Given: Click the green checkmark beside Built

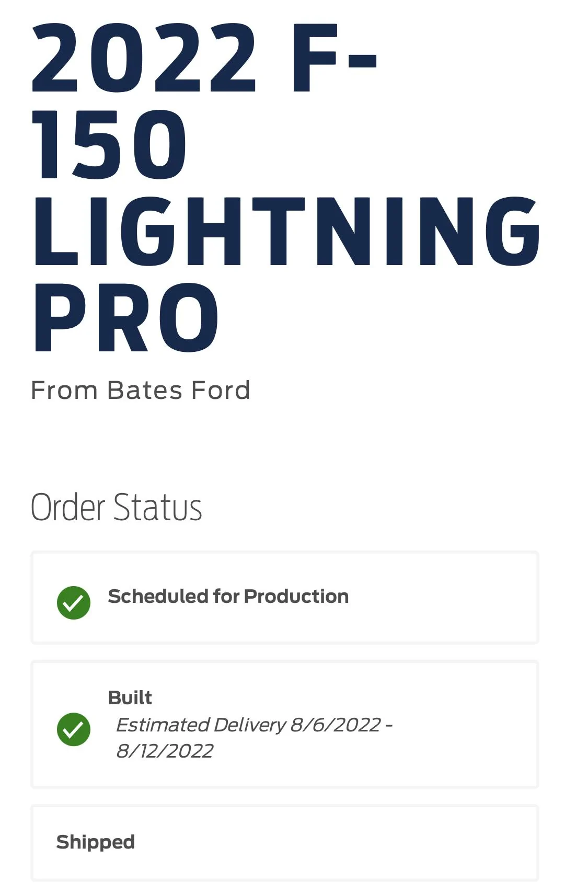Looking at the screenshot, I should (x=74, y=729).
